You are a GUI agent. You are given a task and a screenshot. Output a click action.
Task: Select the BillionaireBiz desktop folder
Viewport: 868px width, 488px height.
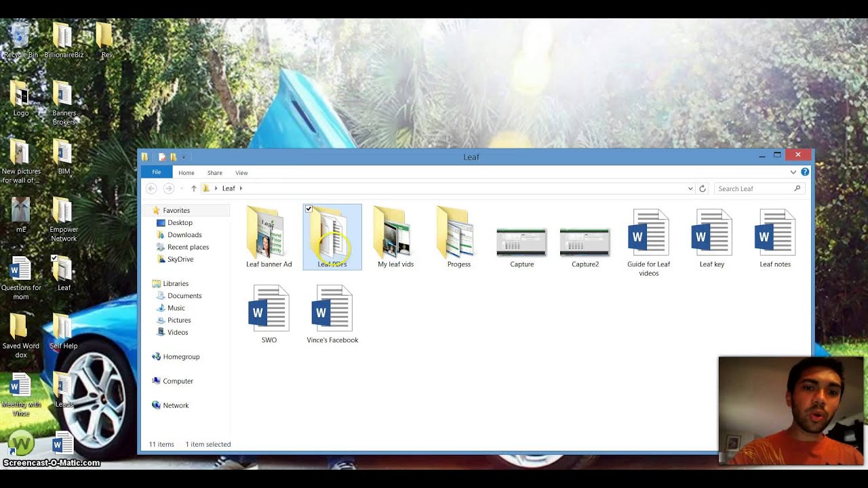[64, 39]
